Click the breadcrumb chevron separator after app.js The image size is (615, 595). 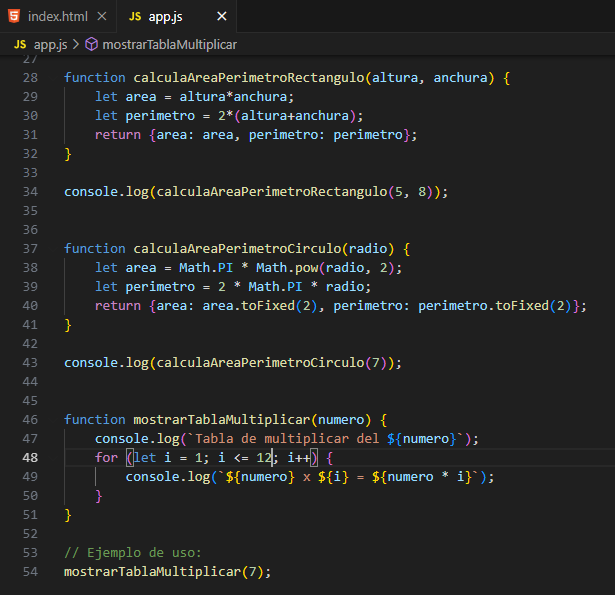pos(76,45)
